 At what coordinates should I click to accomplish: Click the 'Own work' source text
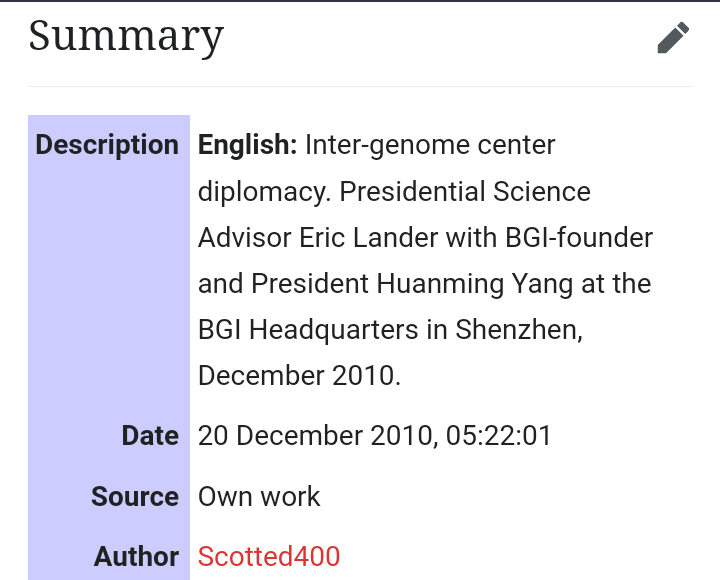point(259,496)
